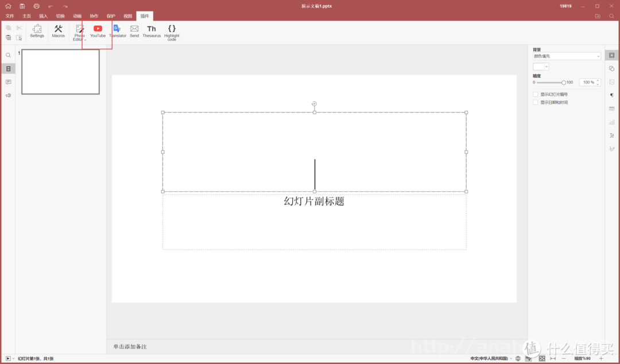Switch to the 切换 tab
The width and height of the screenshot is (620, 364).
[x=60, y=16]
